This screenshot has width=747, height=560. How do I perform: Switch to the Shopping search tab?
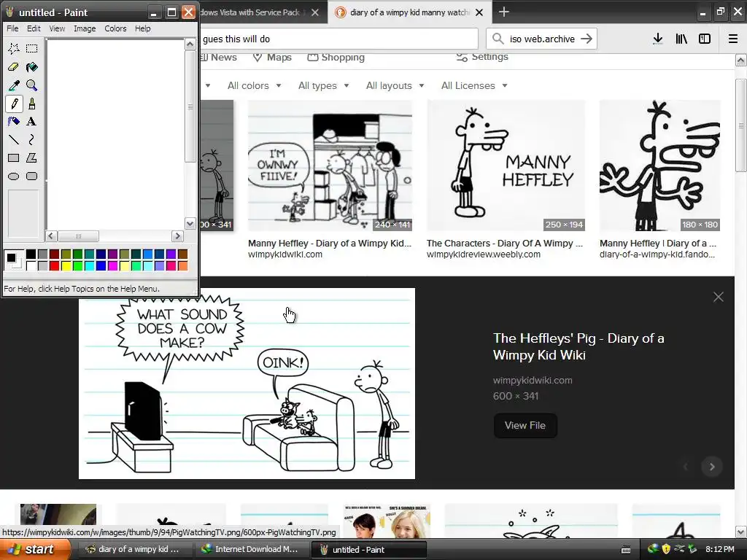coord(336,57)
